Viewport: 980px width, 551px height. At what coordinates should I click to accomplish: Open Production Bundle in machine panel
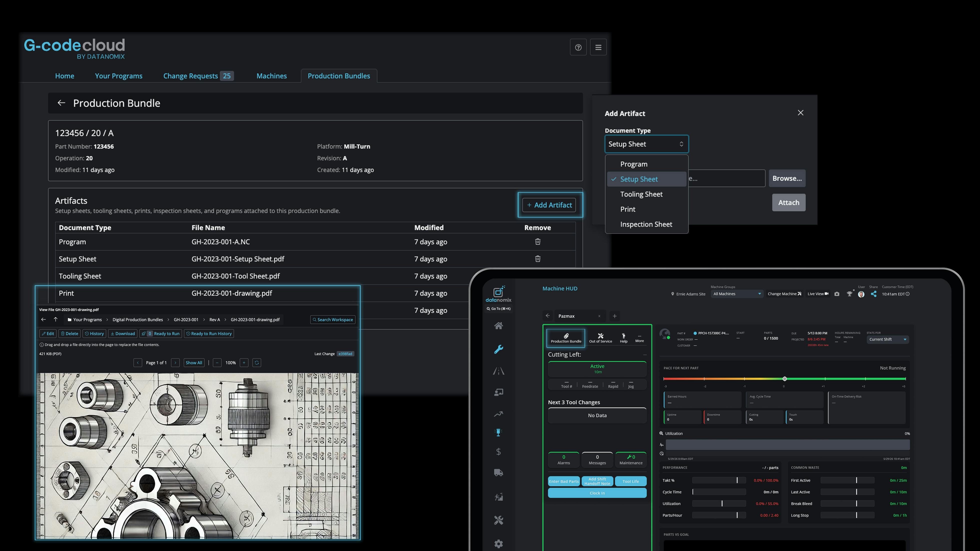coord(566,338)
